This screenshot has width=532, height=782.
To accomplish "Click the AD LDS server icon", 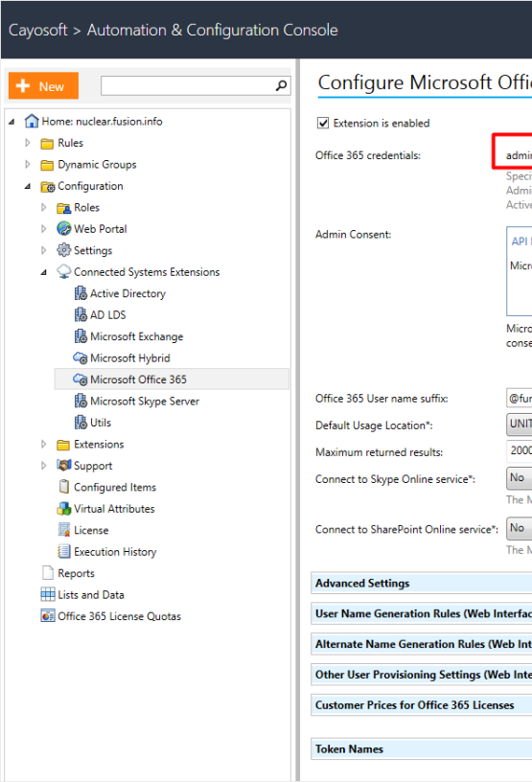I will (x=81, y=314).
